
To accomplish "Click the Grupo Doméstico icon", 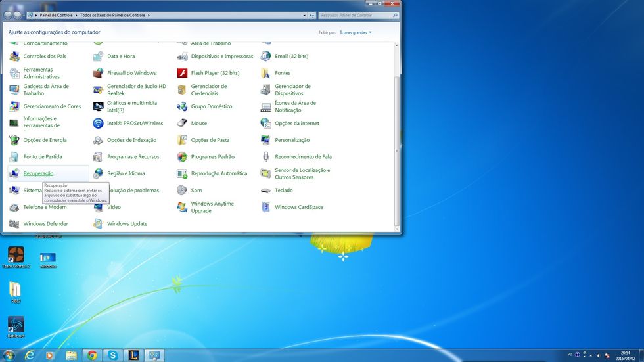I will [x=182, y=106].
